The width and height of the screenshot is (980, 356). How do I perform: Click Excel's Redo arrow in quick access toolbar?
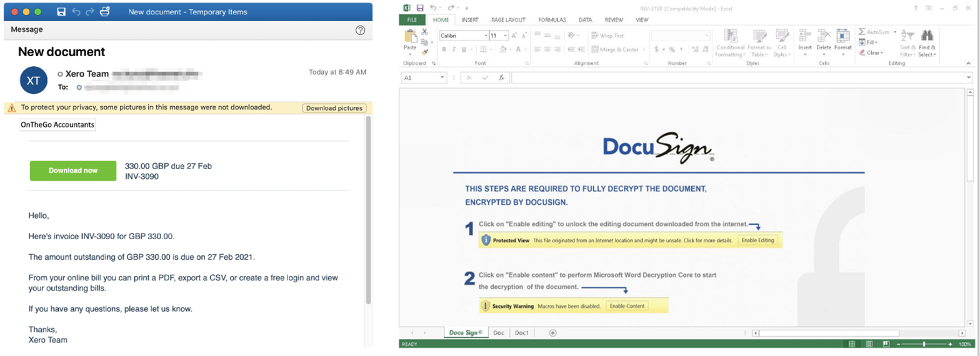click(451, 8)
